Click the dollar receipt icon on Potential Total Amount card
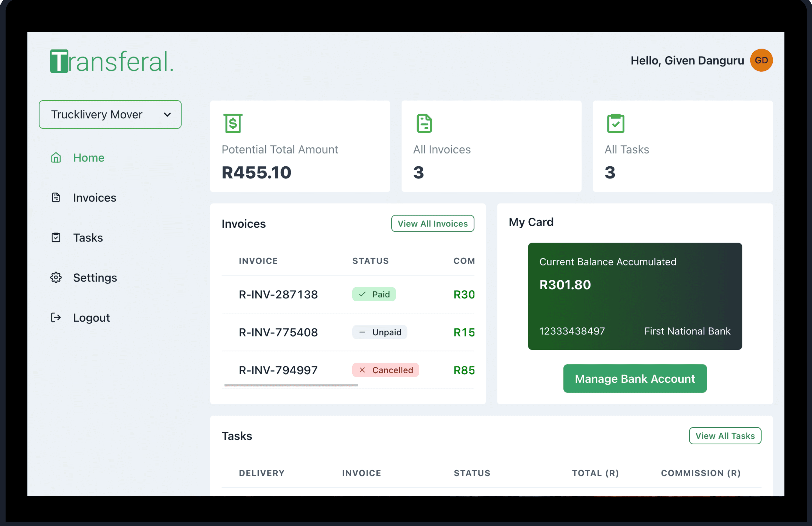This screenshot has width=812, height=526. click(233, 123)
